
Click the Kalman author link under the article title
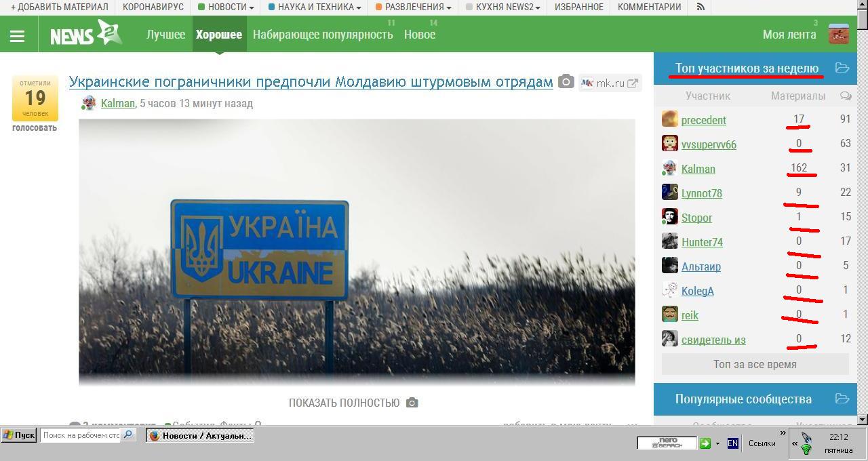pos(118,103)
